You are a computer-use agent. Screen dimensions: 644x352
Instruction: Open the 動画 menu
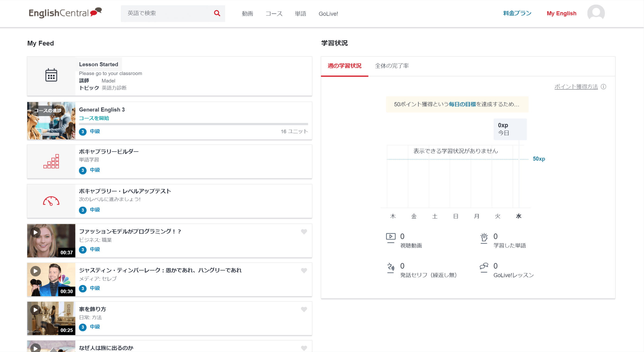247,14
